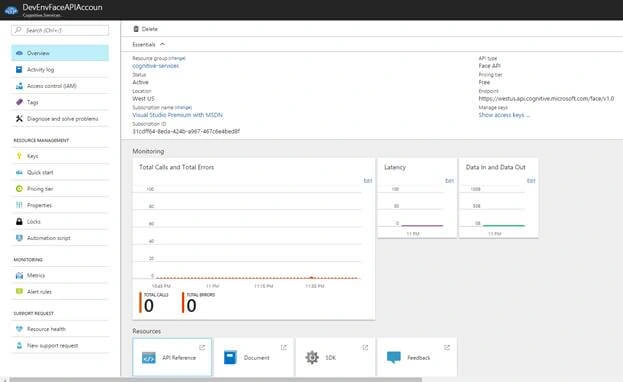The height and width of the screenshot is (382, 623).
Task: Click the Access control (IAM) icon
Action: coord(19,86)
